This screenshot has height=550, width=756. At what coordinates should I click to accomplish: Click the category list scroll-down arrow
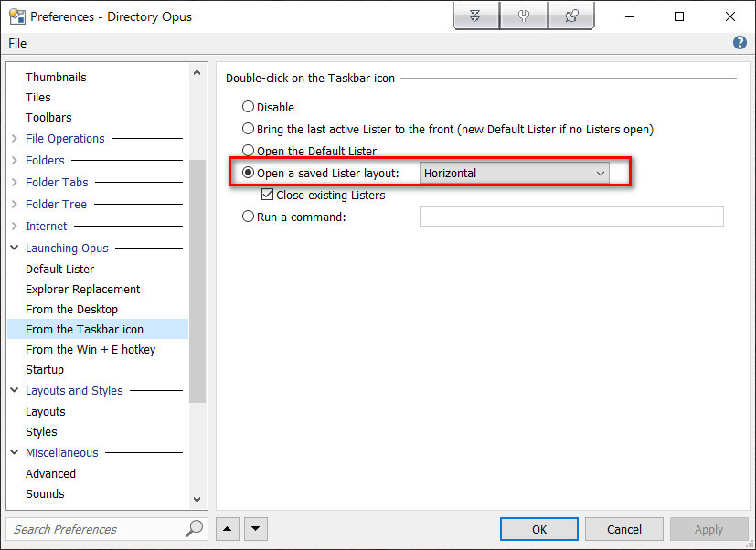197,500
